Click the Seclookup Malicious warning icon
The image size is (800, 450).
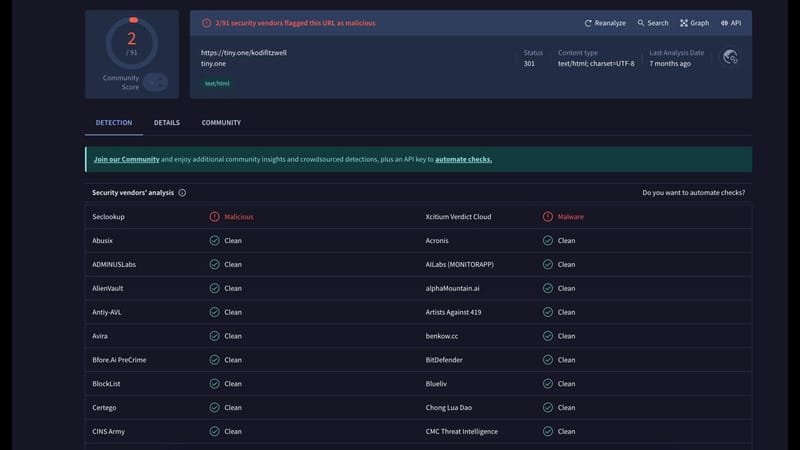214,217
